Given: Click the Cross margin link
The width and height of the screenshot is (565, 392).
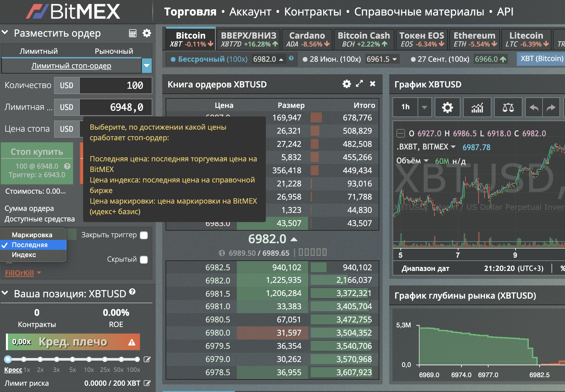Looking at the screenshot, I should [x=13, y=370].
